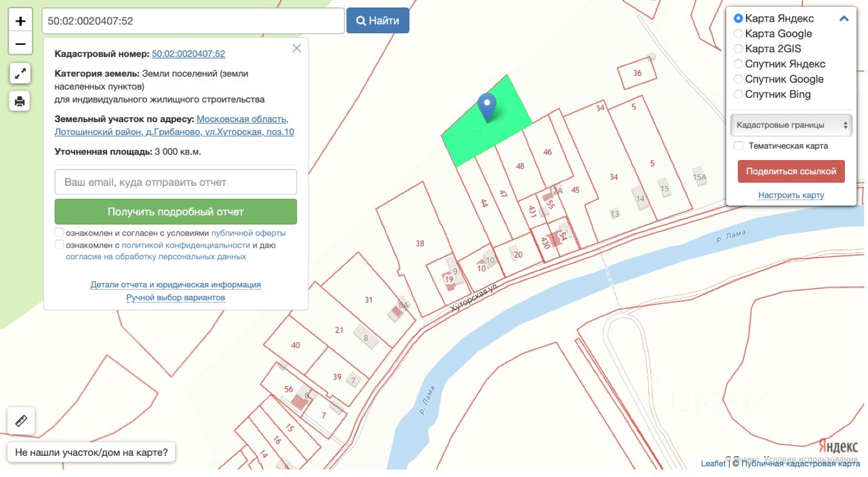Close the parcel info panel
Image resolution: width=868 pixels, height=477 pixels.
[296, 48]
